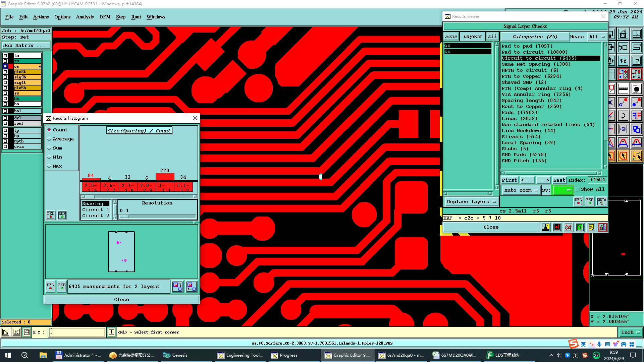Open the File menu
644x362 pixels.
pyautogui.click(x=9, y=17)
